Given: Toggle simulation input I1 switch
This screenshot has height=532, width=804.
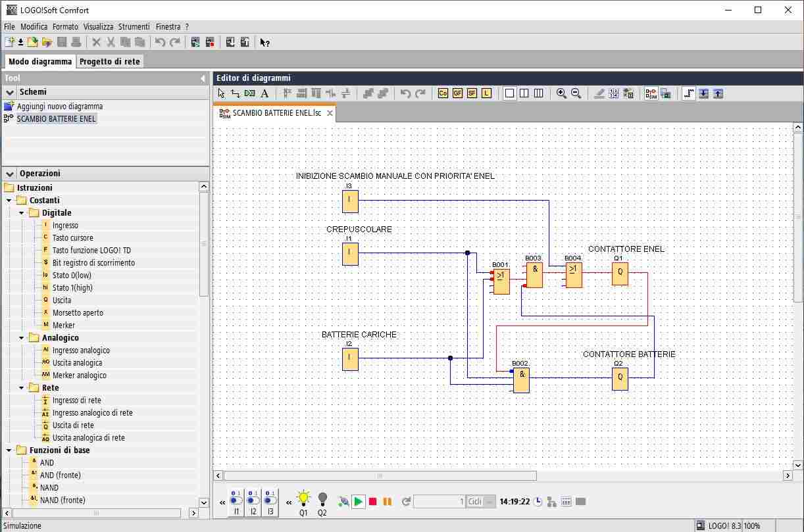Looking at the screenshot, I should click(x=236, y=501).
